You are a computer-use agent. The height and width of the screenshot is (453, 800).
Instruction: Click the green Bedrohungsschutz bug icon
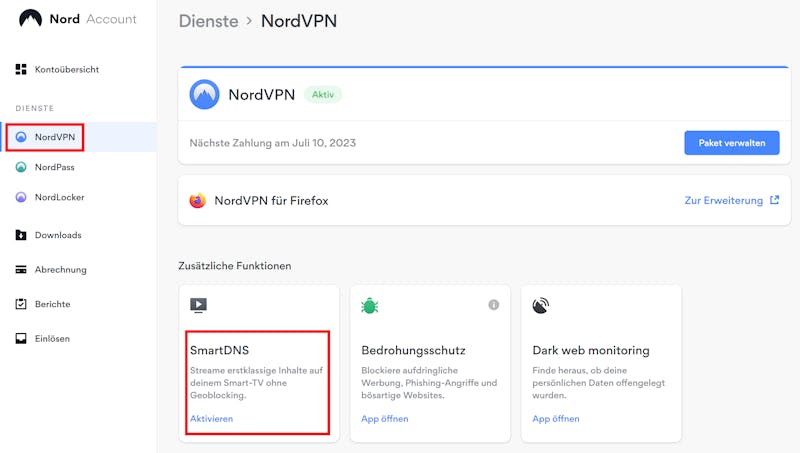(x=369, y=306)
